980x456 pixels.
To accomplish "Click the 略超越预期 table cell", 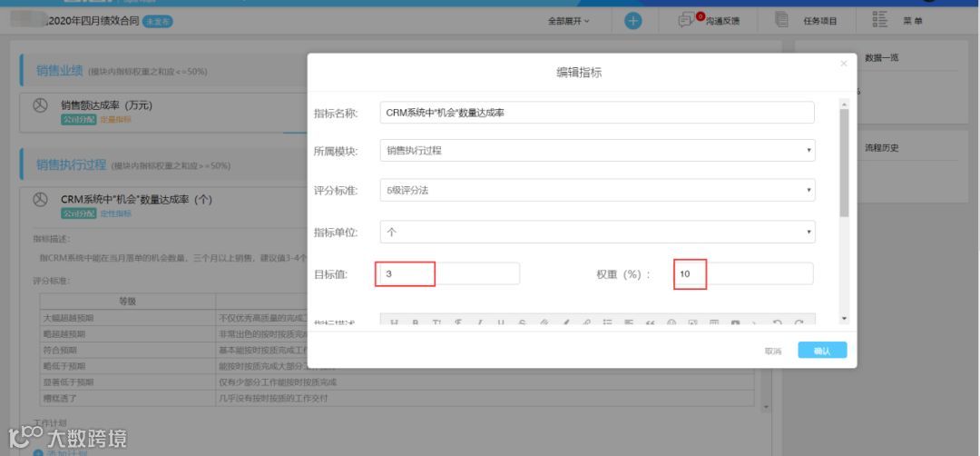I will click(x=128, y=333).
